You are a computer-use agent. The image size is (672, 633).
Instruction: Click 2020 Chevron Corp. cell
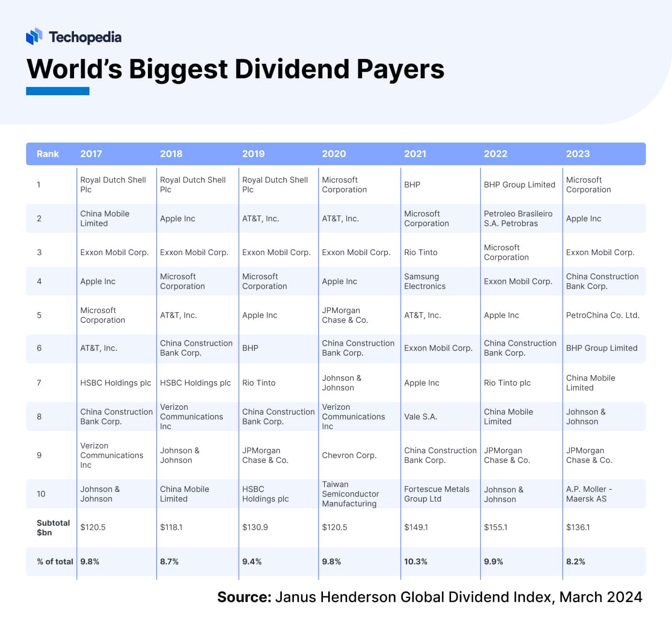(x=349, y=455)
